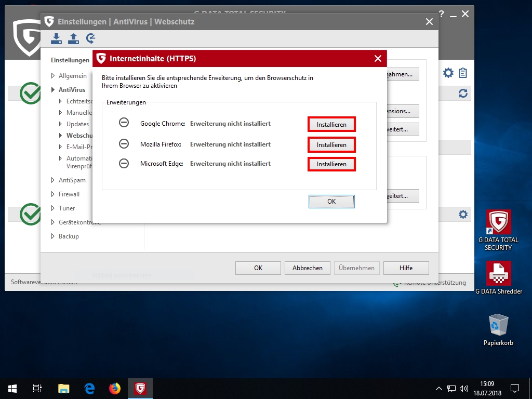Open the Windows Start menu

12,389
